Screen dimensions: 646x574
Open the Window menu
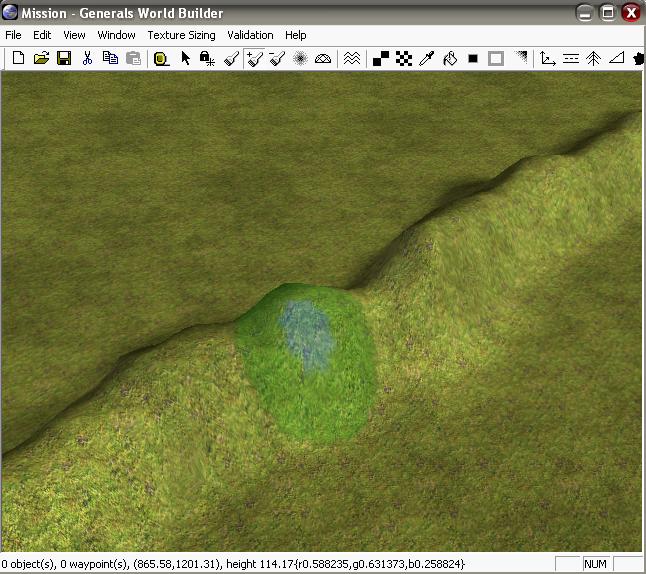point(116,35)
